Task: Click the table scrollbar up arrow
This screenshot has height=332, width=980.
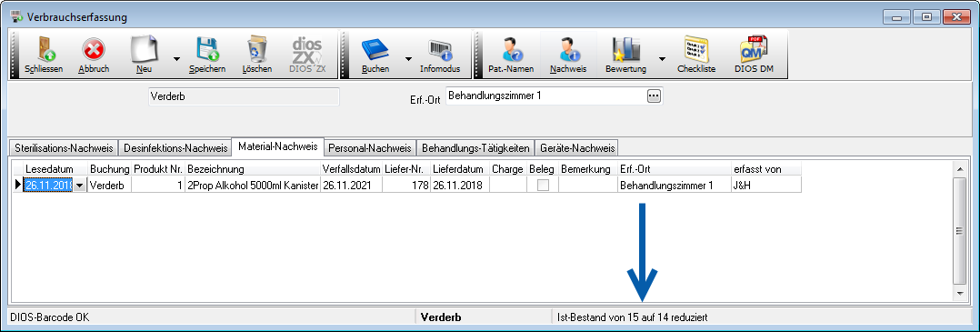Action: click(959, 168)
